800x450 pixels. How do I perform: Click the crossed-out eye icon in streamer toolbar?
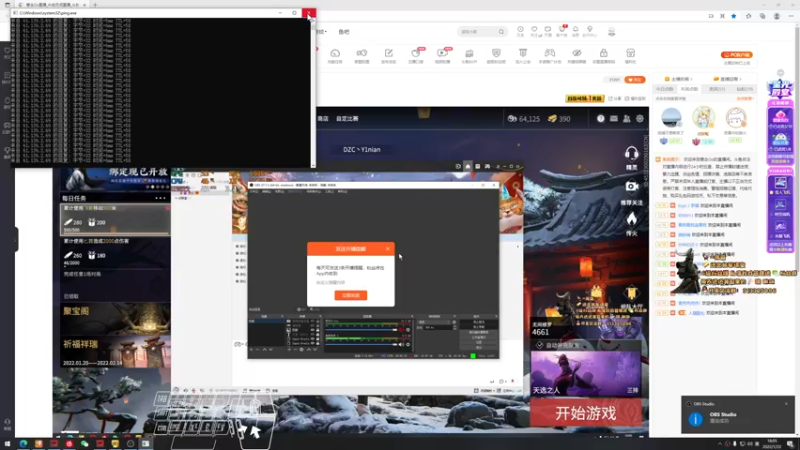click(x=577, y=53)
